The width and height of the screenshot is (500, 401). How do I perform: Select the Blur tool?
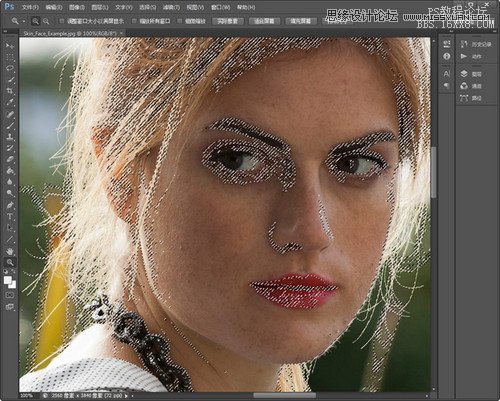click(10, 182)
